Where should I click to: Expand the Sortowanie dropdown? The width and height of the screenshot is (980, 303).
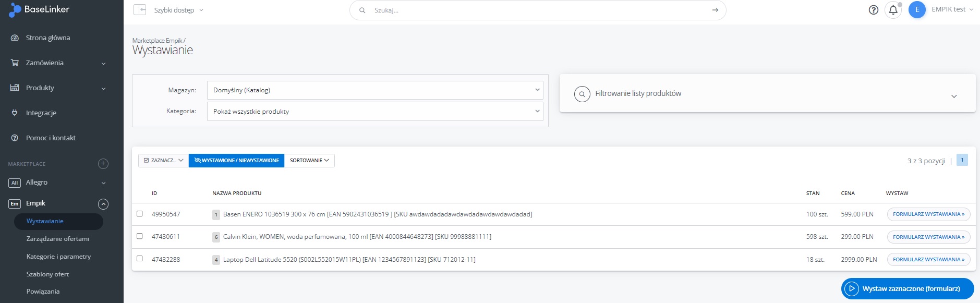309,161
